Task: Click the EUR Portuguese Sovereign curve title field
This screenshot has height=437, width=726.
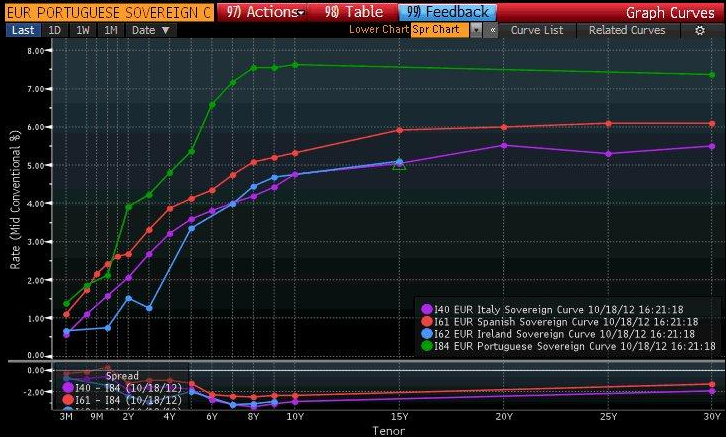Action: coord(109,12)
